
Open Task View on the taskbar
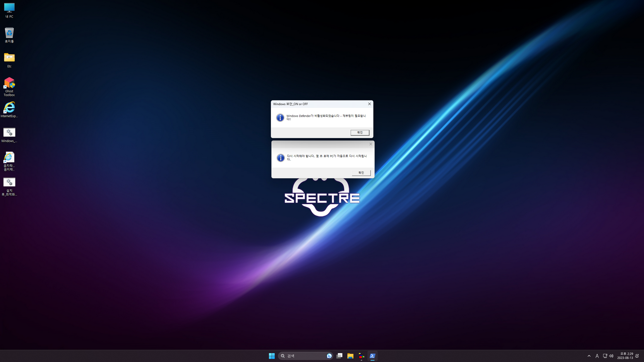(x=339, y=356)
